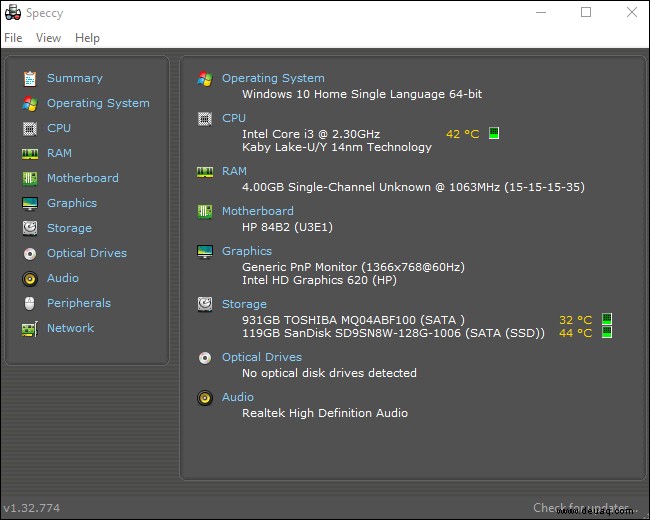This screenshot has height=520, width=650.
Task: Open the File menu
Action: click(x=13, y=38)
